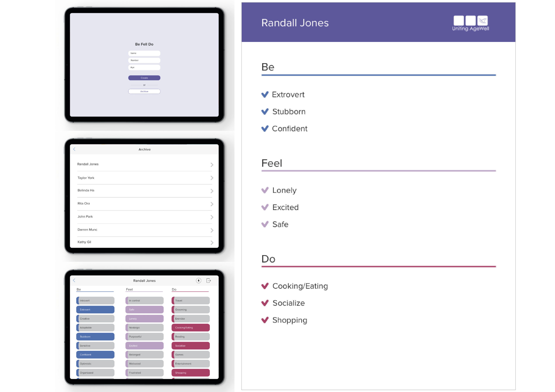
Task: Toggle off the Cooking/Eating activity
Action: pyautogui.click(x=190, y=327)
